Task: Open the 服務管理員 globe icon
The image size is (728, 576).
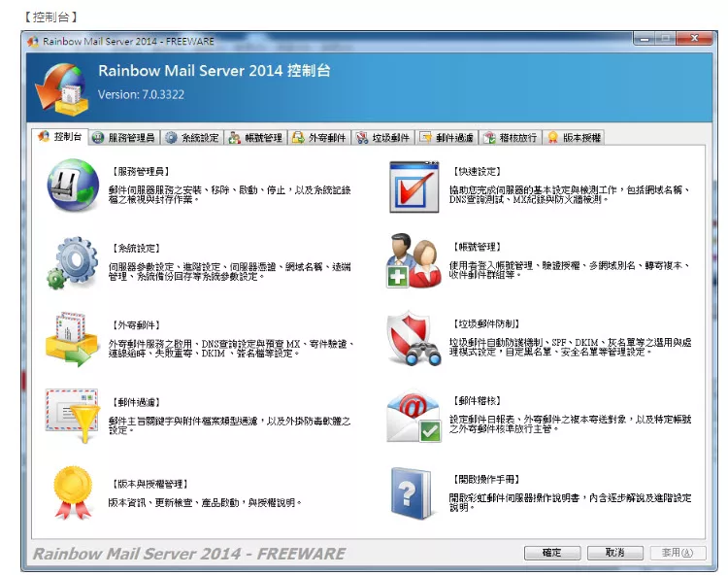Action: (73, 186)
